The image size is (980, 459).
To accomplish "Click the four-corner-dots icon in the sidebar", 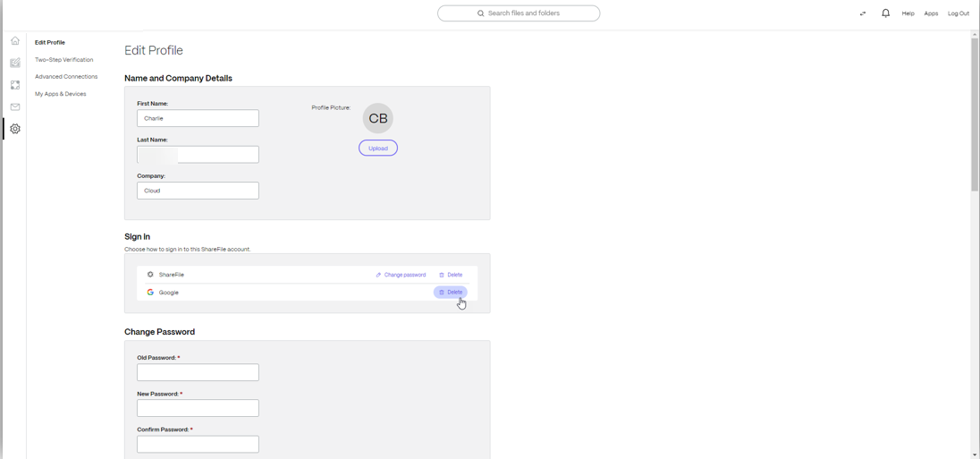I will click(15, 85).
